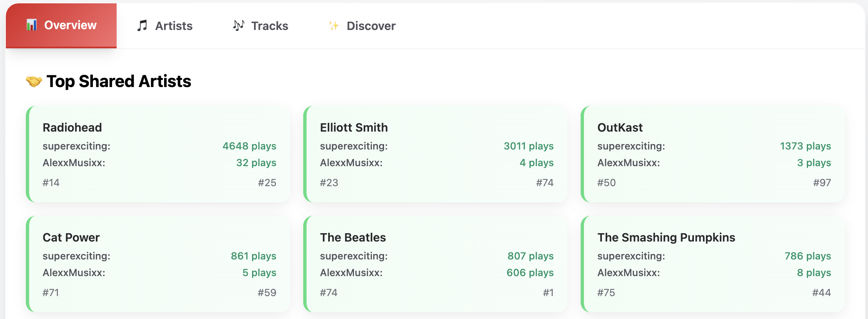Open the Elliott Smith artist card

(436, 154)
